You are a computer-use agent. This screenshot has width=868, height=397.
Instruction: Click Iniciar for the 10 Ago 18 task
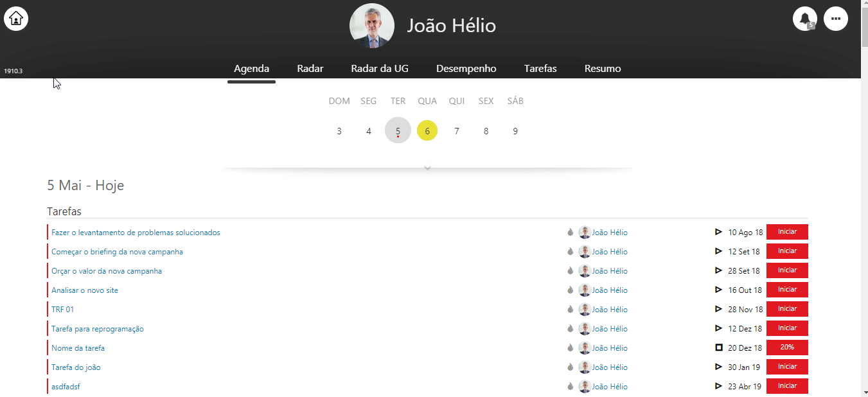[x=787, y=232]
